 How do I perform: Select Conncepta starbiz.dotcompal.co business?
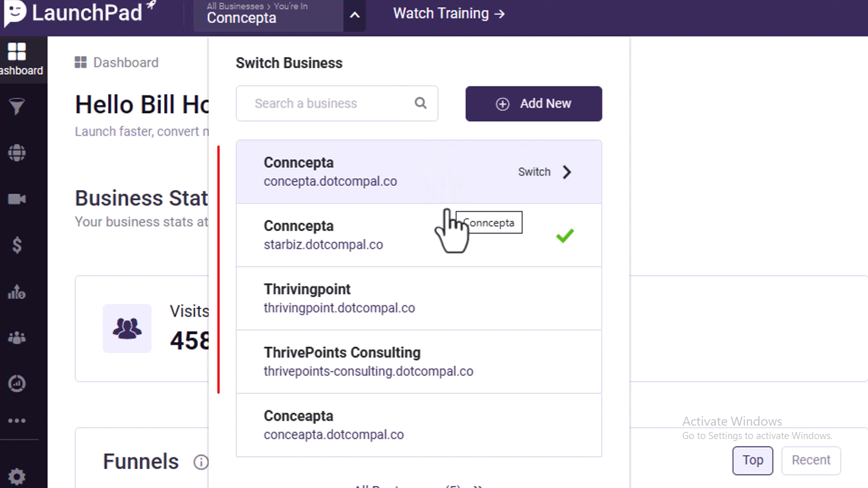click(419, 235)
